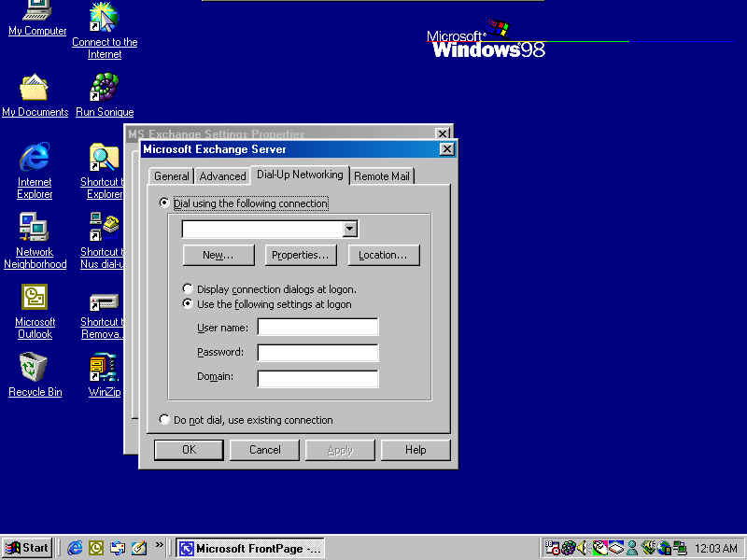Click the networked computers tray icon
This screenshot has height=560, width=747.
coord(680,548)
